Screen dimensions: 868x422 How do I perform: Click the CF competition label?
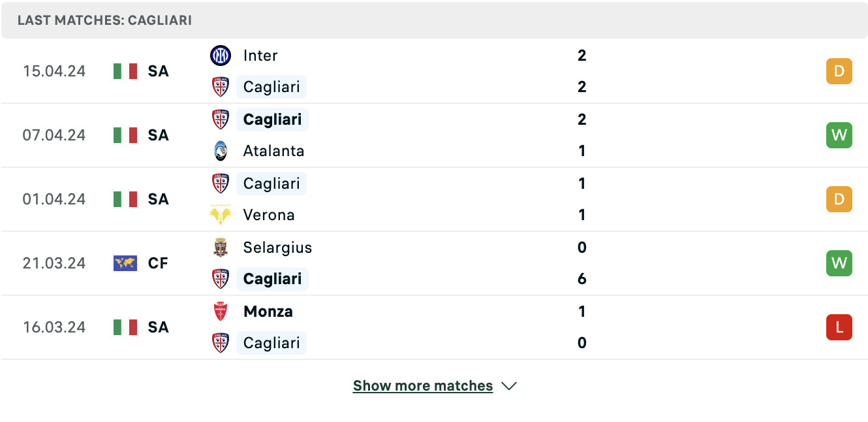tap(158, 263)
